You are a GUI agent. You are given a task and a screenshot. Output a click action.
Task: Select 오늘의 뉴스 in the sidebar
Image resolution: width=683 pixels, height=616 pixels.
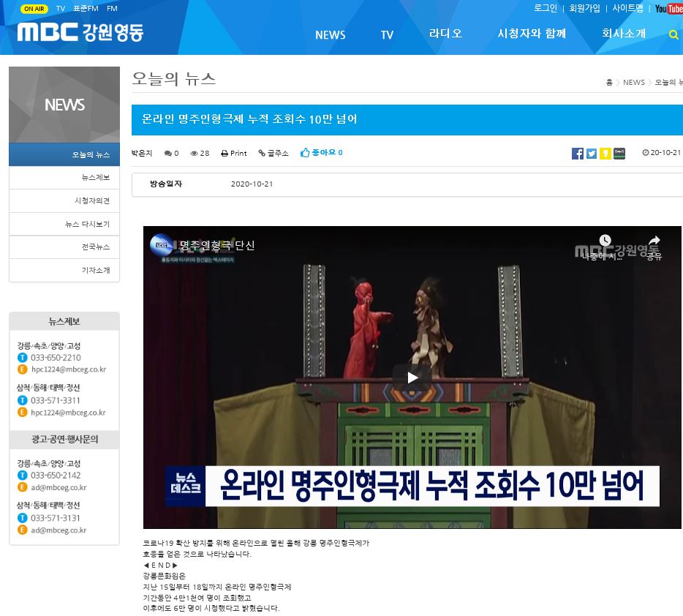(64, 154)
